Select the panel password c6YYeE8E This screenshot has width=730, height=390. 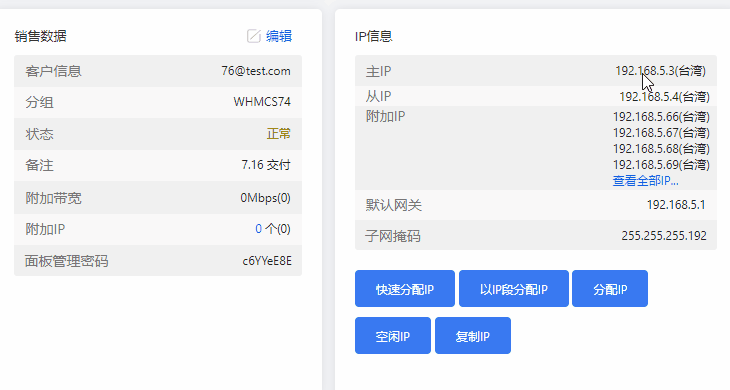(x=267, y=261)
